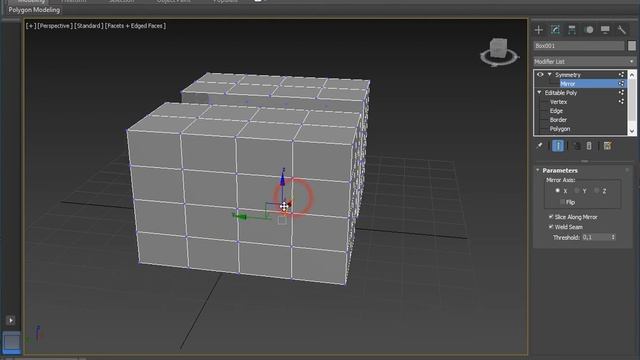Click the Threshold value field
The image size is (640, 360).
pos(596,237)
